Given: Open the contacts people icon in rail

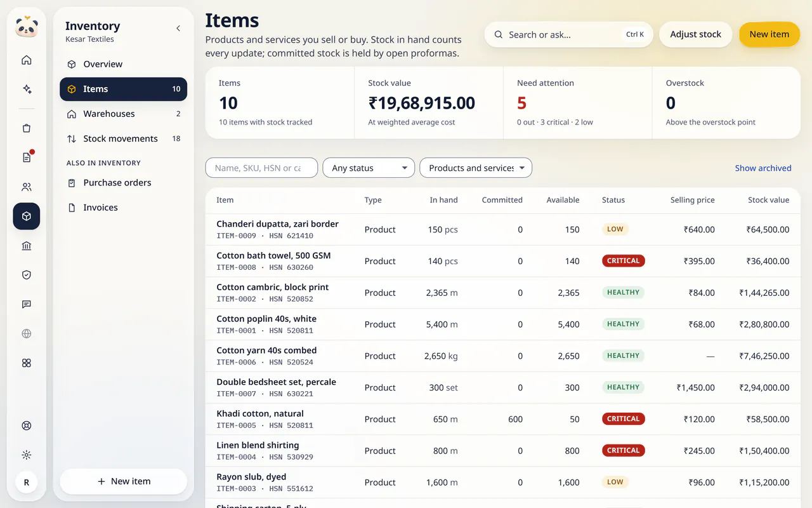Looking at the screenshot, I should point(27,187).
